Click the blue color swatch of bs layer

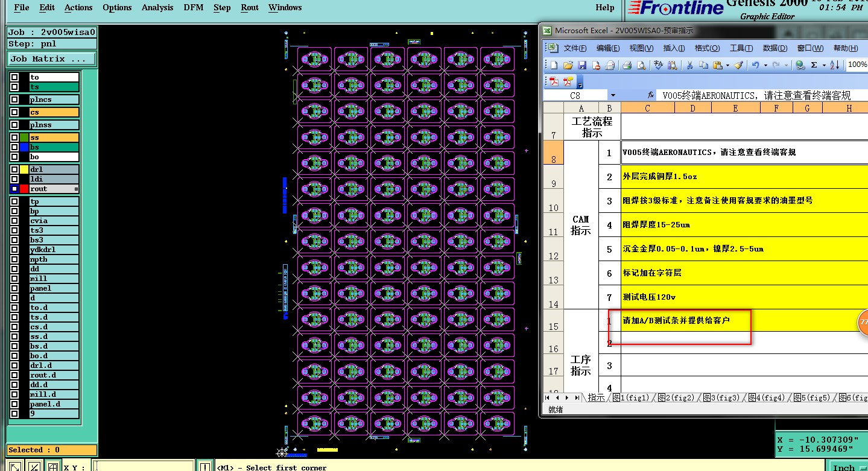coord(24,147)
